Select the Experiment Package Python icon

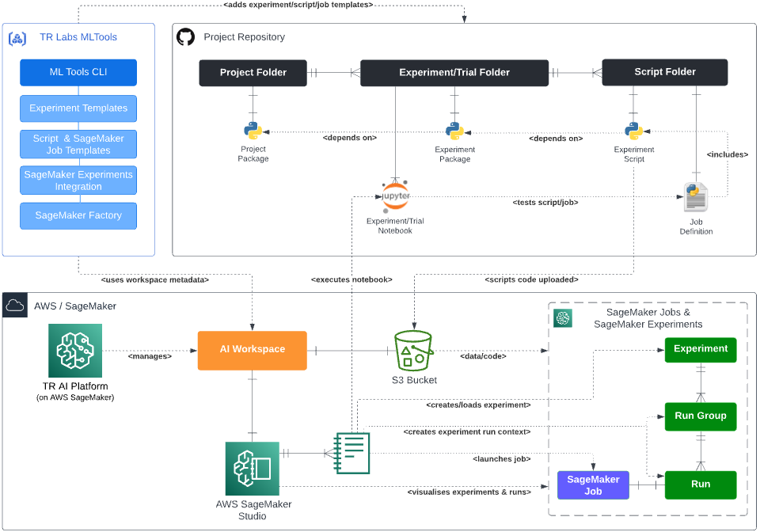click(454, 131)
